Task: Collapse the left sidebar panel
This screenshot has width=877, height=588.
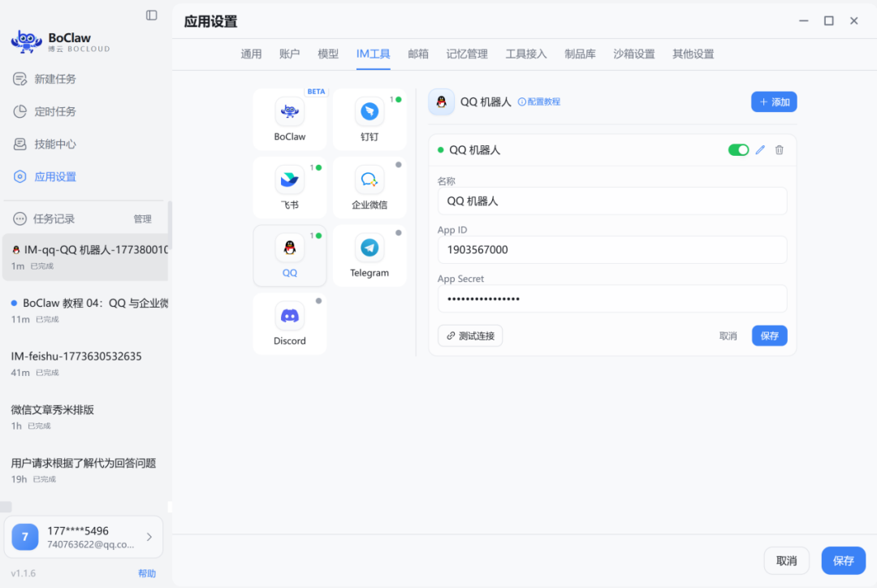Action: 151,15
